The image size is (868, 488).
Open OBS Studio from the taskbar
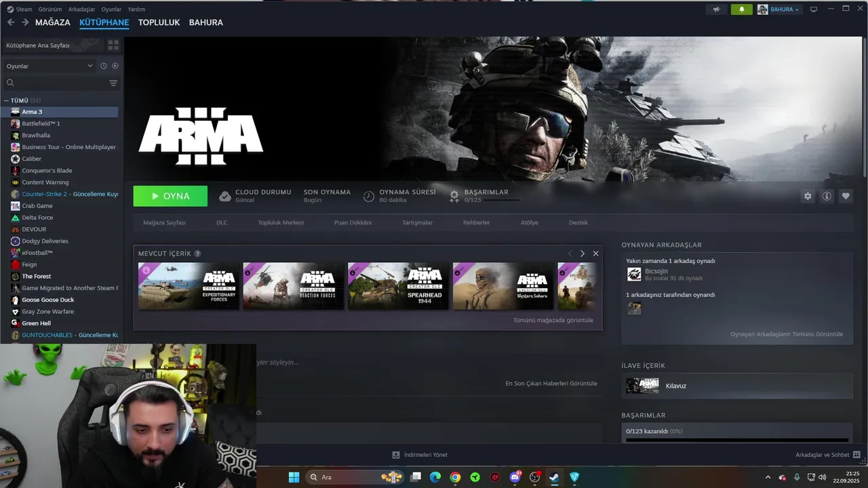534,477
